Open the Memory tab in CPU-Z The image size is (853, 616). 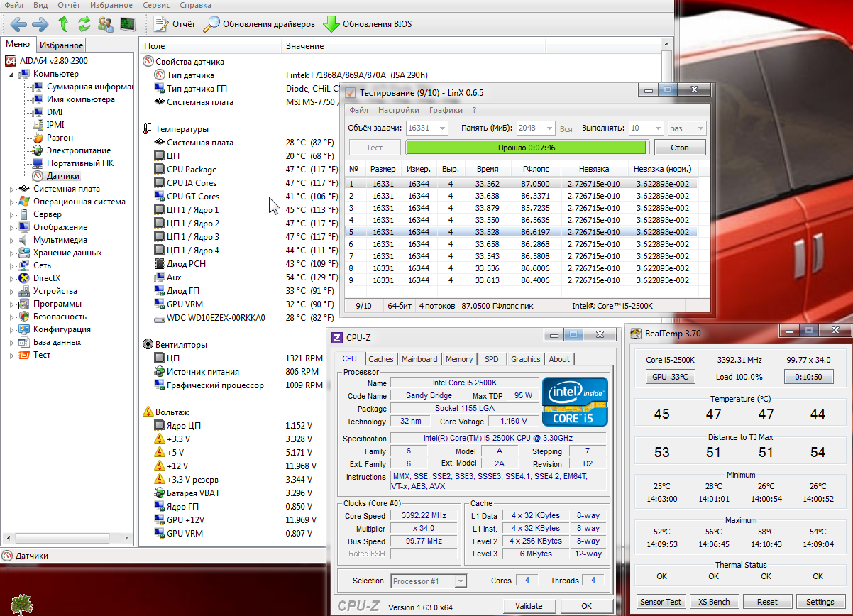(459, 359)
